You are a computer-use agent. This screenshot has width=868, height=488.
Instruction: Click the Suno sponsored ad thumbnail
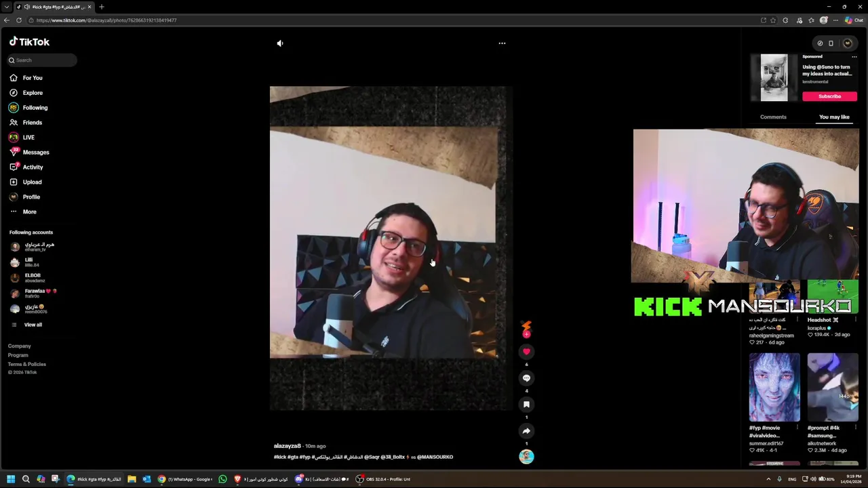(774, 77)
